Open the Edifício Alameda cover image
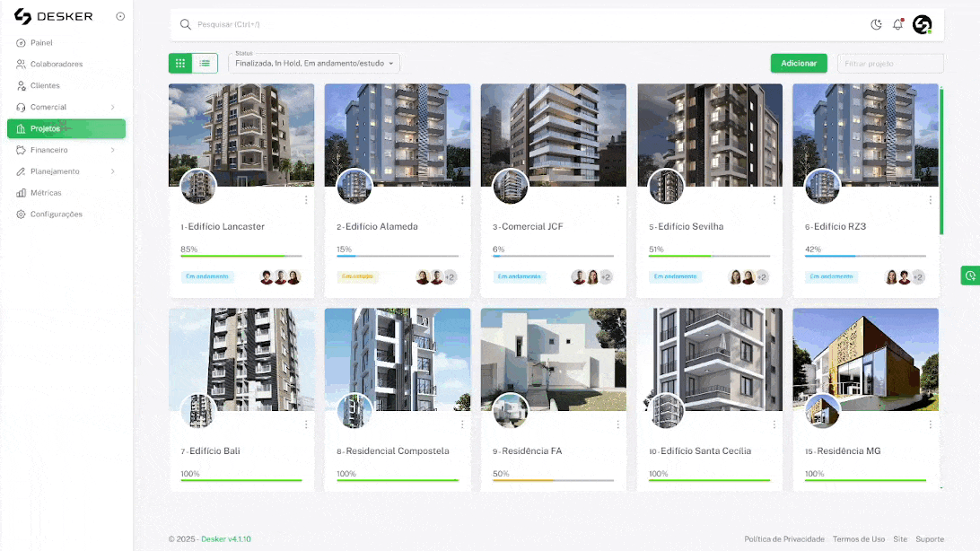This screenshot has height=551, width=980. (x=398, y=135)
